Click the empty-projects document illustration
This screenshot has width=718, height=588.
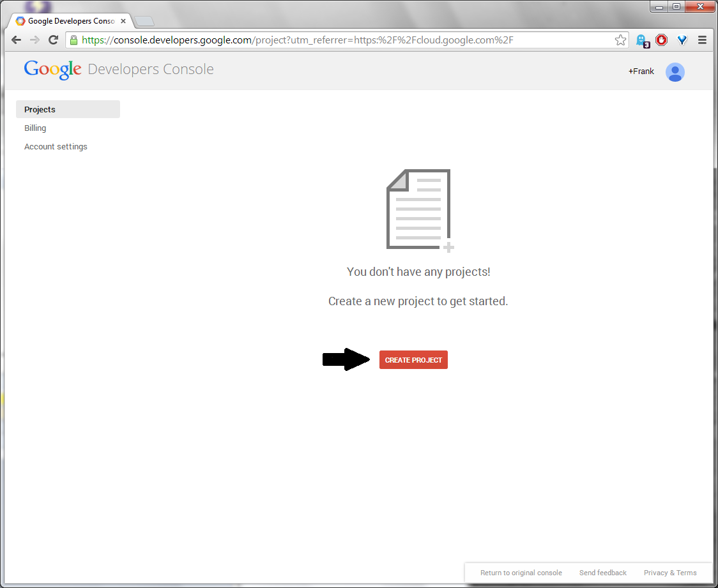(418, 209)
